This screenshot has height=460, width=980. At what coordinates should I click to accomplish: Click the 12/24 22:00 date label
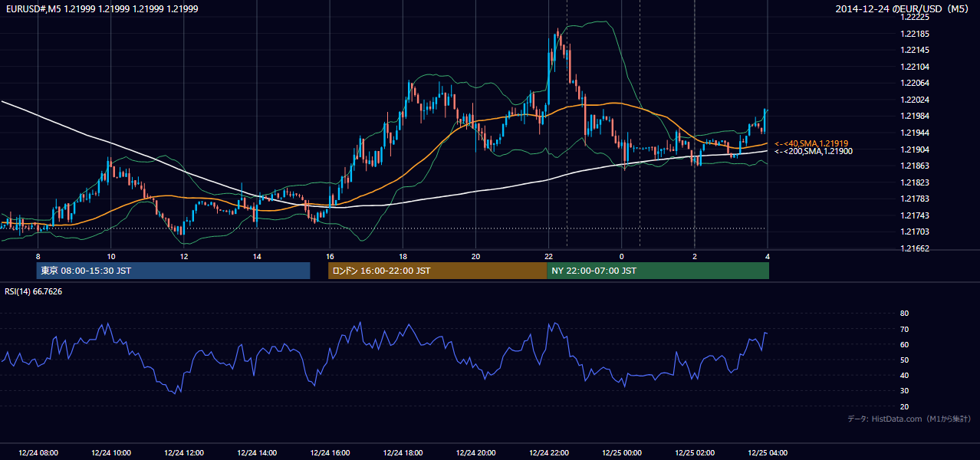click(548, 452)
